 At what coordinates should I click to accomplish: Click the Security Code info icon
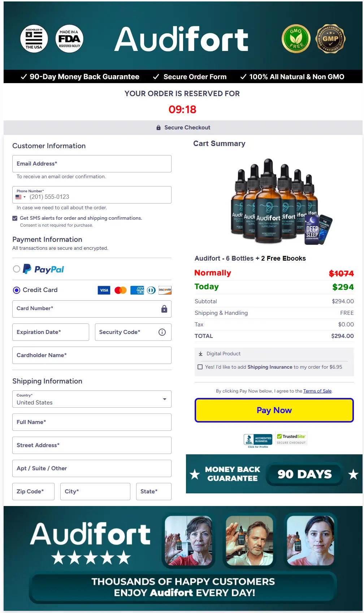click(x=162, y=332)
